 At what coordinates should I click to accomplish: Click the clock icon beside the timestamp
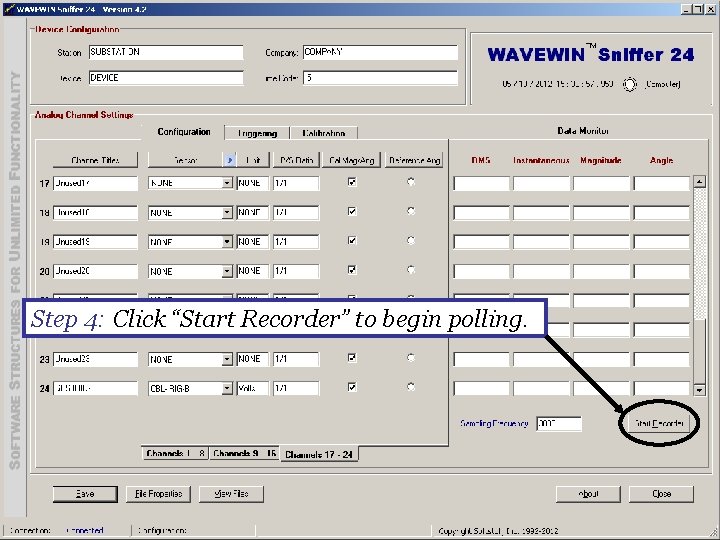[630, 84]
